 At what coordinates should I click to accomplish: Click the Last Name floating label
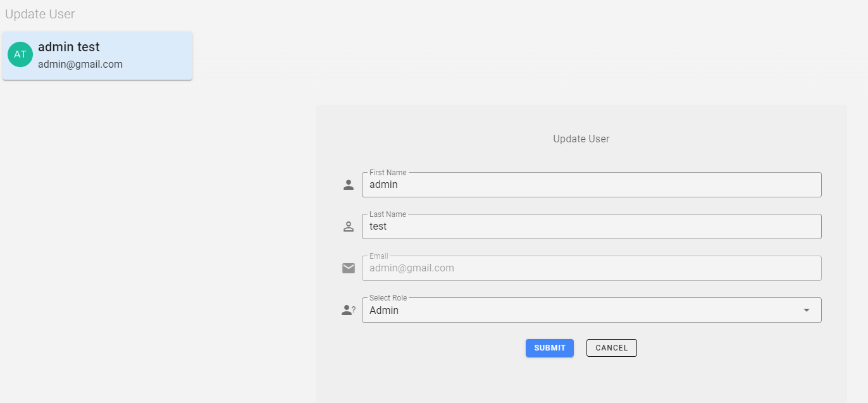[388, 214]
